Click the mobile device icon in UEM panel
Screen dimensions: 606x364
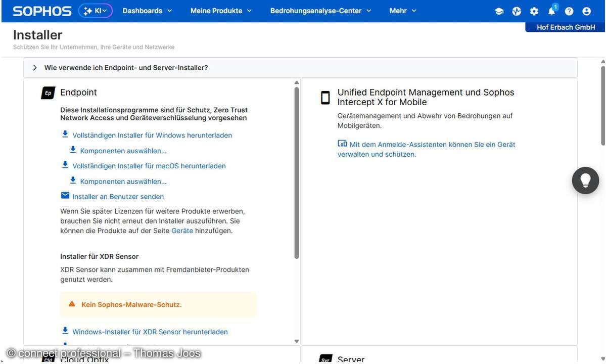pyautogui.click(x=325, y=98)
